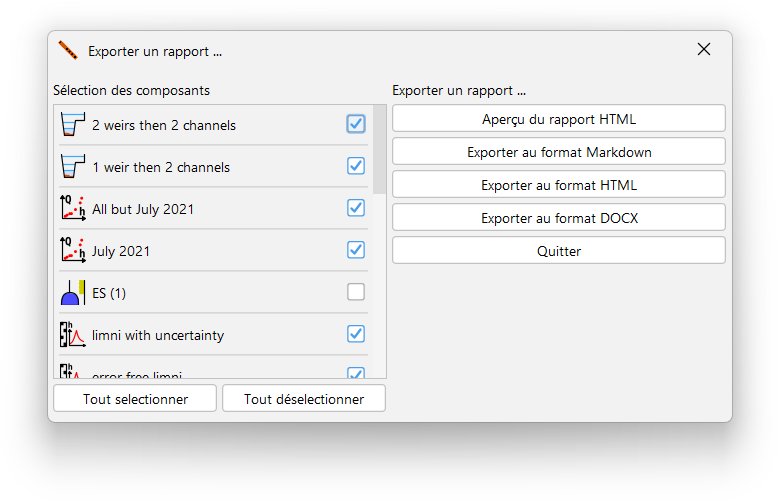Choose 'Exporter au format DOCX'
The width and height of the screenshot is (780, 502).
(x=558, y=218)
